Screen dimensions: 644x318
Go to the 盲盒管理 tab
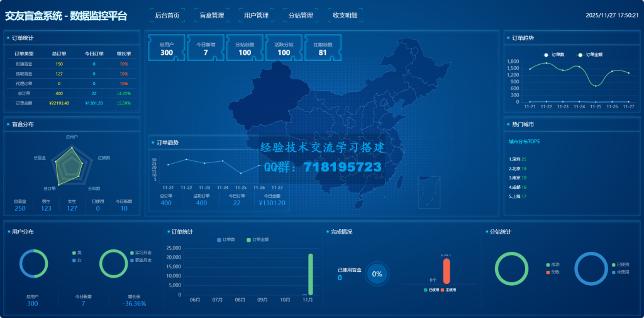212,16
